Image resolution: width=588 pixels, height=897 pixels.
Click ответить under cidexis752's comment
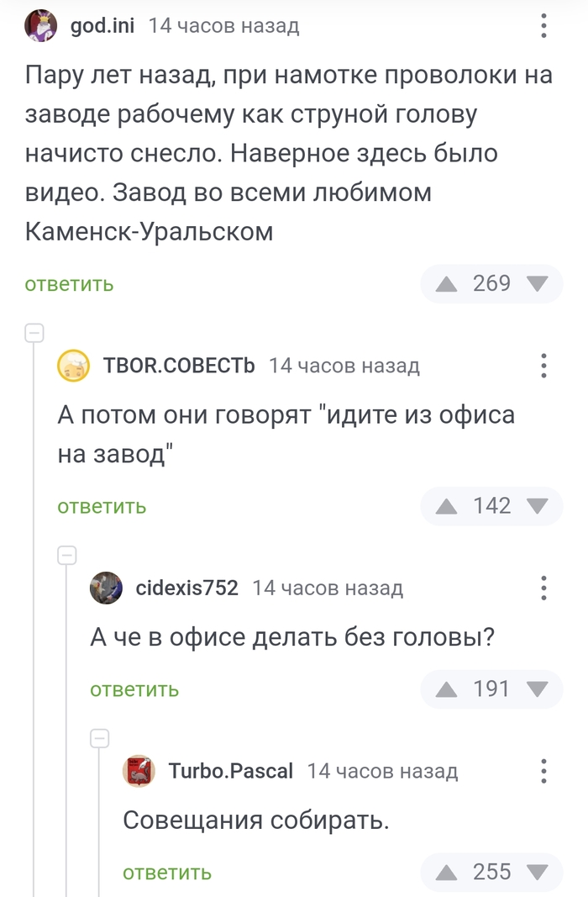coord(134,689)
